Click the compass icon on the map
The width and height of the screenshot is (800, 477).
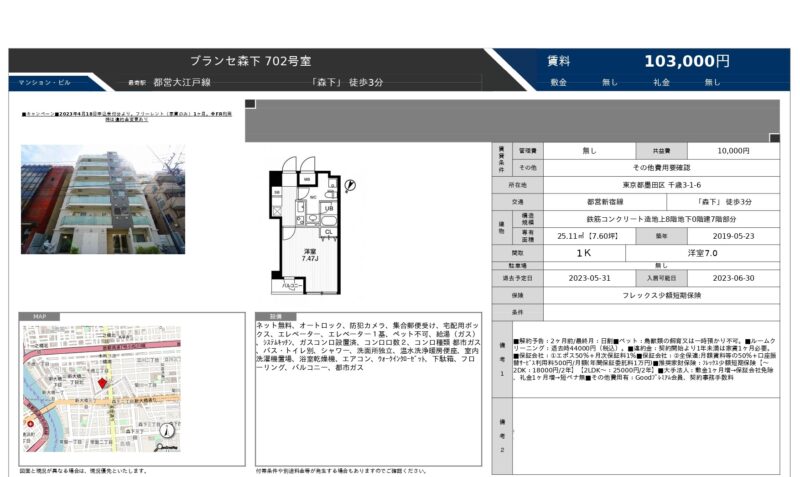click(167, 431)
